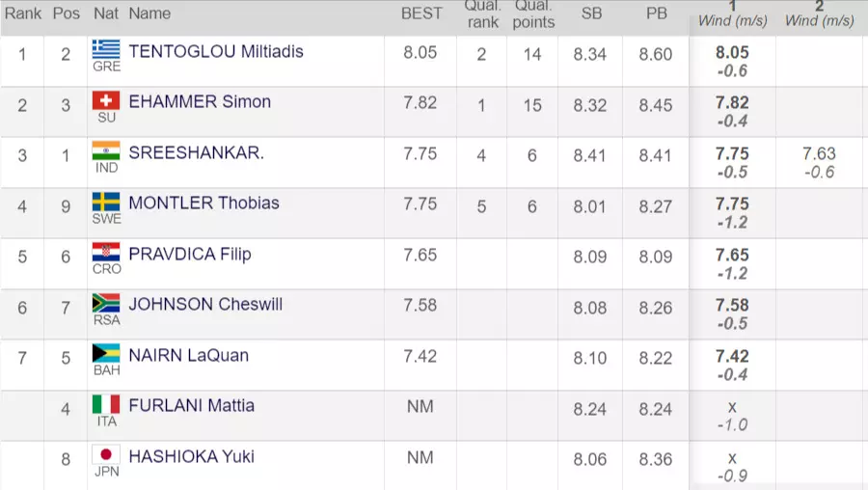Open TENTOGLOU Miltiadis athlete profile
Image resolution: width=868 pixels, height=490 pixels.
click(215, 51)
